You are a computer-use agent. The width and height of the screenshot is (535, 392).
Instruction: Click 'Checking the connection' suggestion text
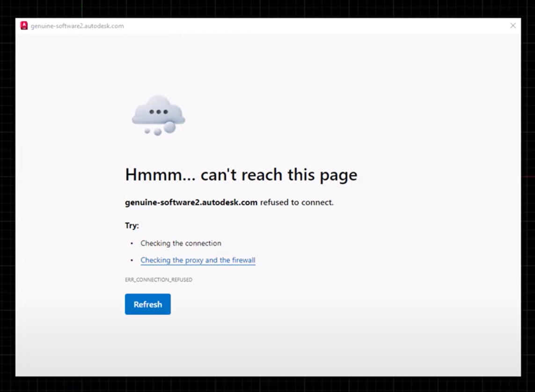pos(181,244)
